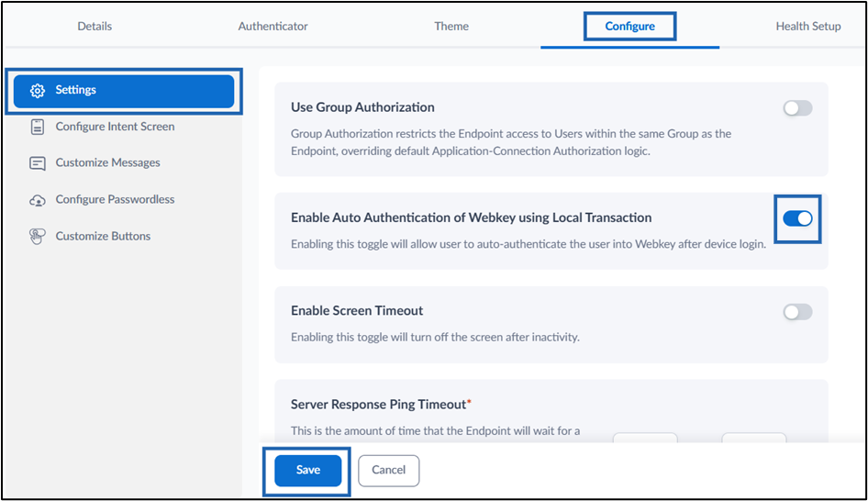Click the Configure Intent Screen icon
The image size is (868, 501).
(x=37, y=127)
